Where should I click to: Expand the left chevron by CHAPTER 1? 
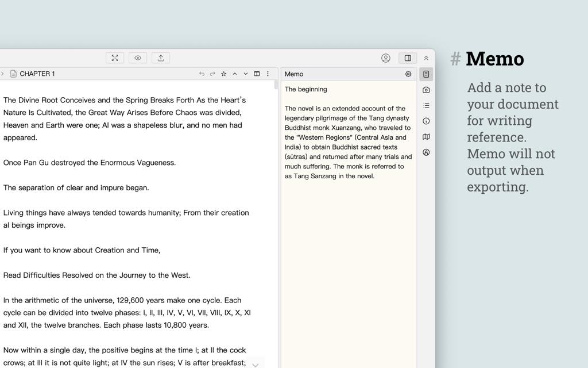tap(3, 74)
